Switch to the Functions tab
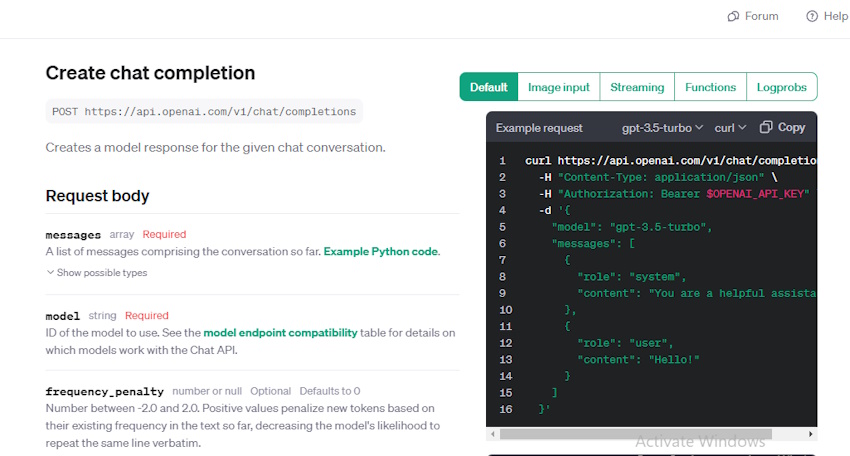The image size is (850, 456). (x=710, y=87)
